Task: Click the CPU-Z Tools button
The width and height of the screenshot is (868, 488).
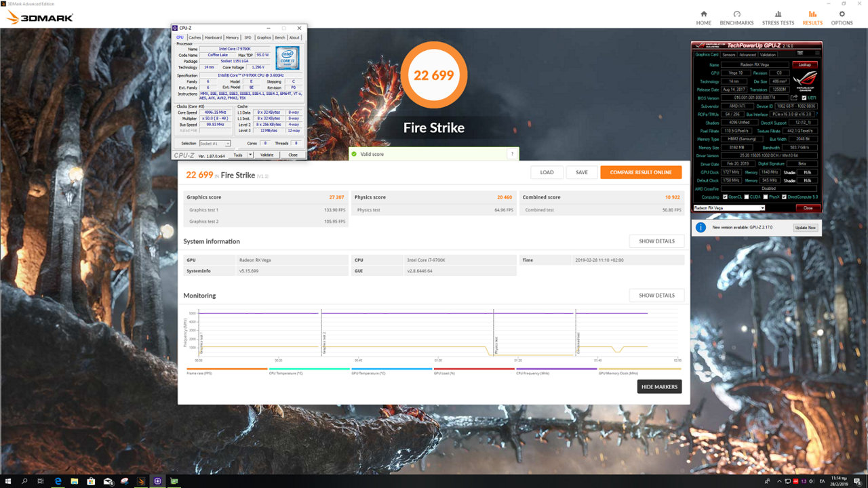Action: pos(237,155)
